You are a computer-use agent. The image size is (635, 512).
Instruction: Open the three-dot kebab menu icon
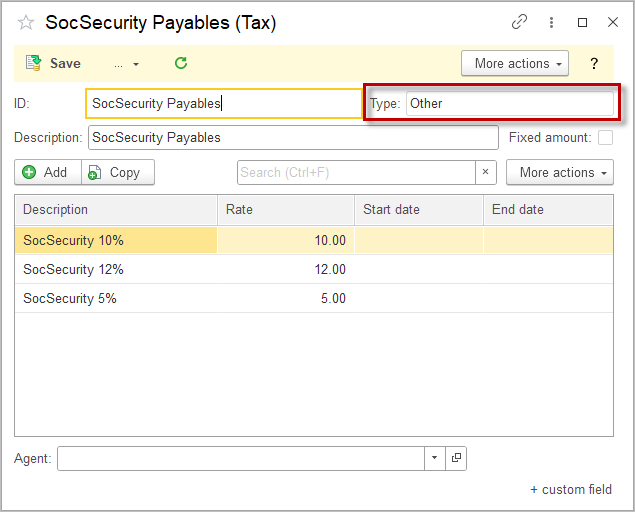[551, 22]
